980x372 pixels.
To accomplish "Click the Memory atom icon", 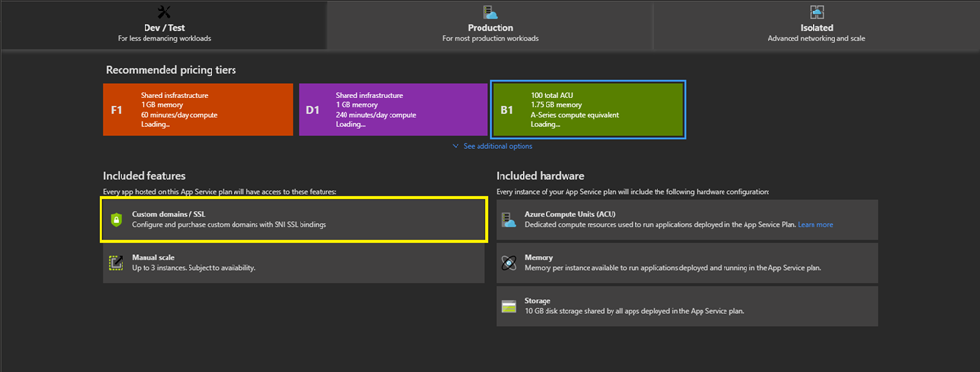I will pyautogui.click(x=509, y=263).
